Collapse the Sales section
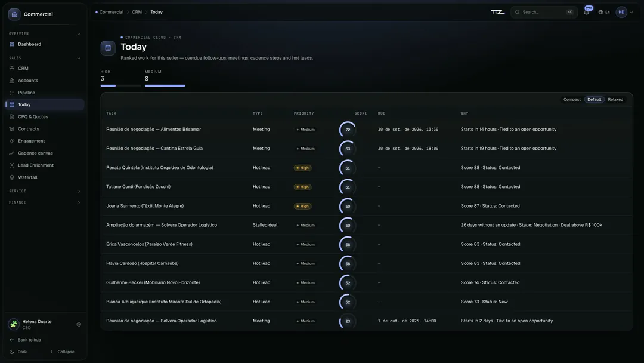Screen dimensions: 644x363 79,58
